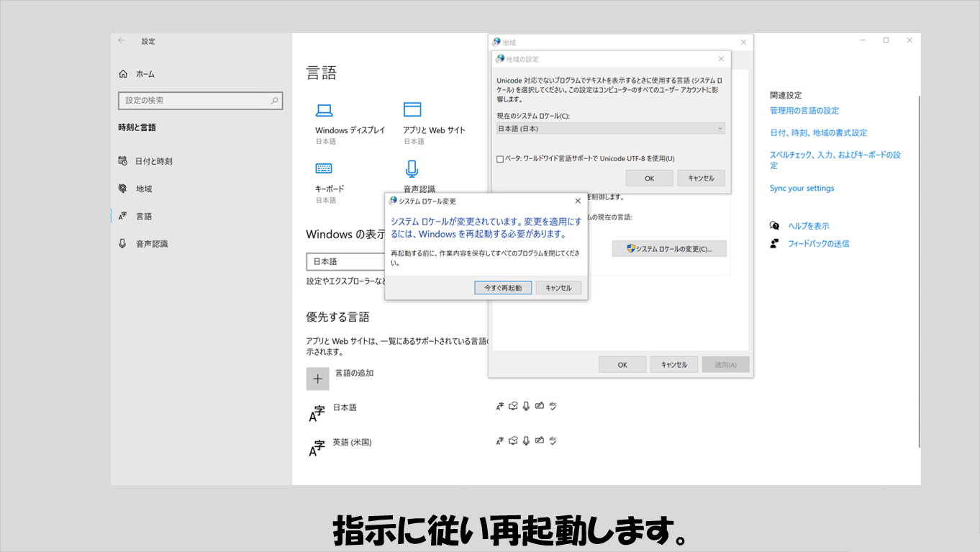
Task: Select 英語 (米国) in the language list
Action: (x=352, y=443)
